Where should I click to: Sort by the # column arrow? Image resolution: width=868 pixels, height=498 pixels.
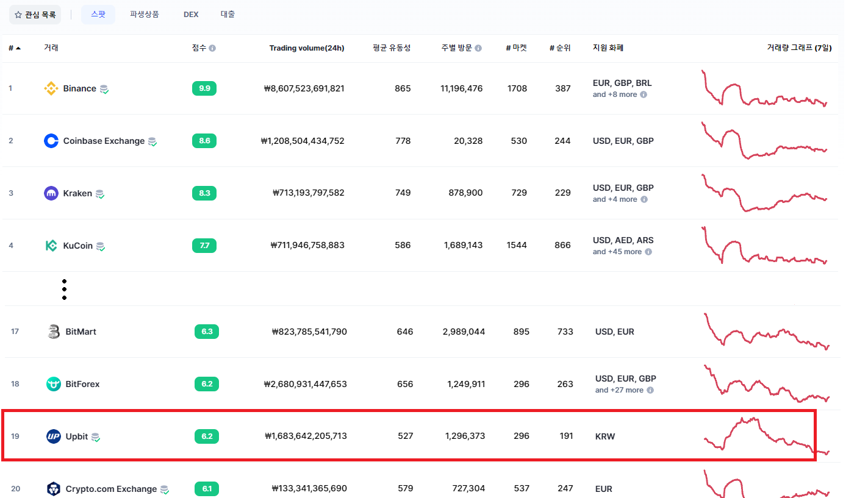tap(18, 48)
